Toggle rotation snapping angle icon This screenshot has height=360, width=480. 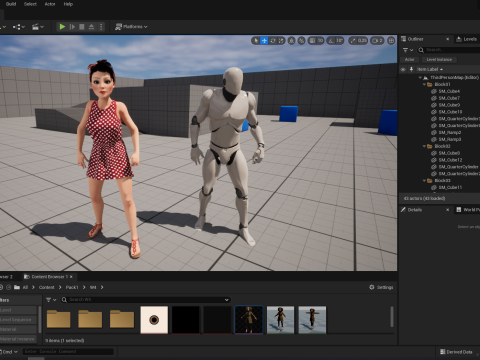tap(331, 41)
